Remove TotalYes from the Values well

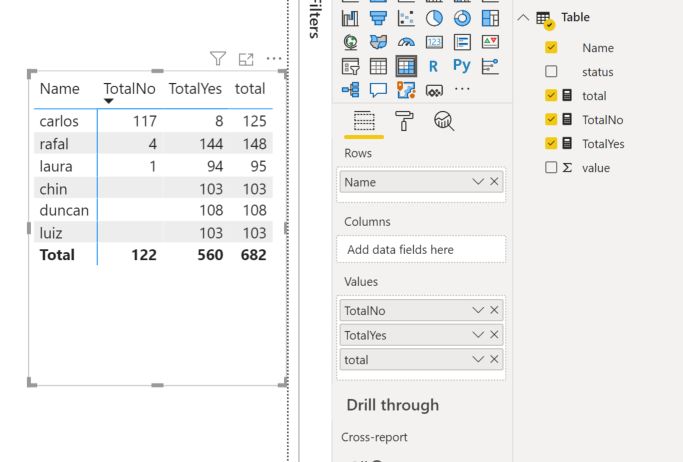494,334
